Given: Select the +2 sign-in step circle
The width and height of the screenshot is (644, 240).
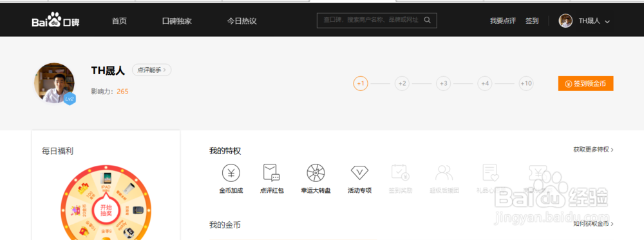Looking at the screenshot, I should tap(402, 84).
